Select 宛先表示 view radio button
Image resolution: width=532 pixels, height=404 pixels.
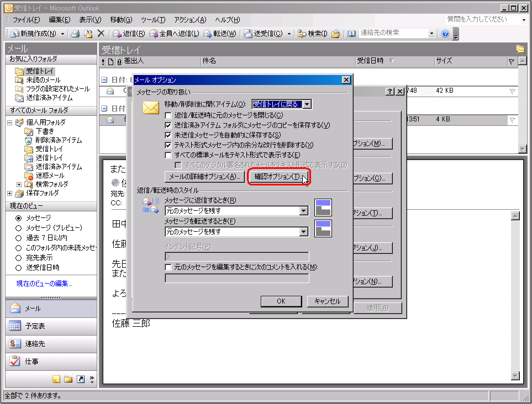(19, 258)
